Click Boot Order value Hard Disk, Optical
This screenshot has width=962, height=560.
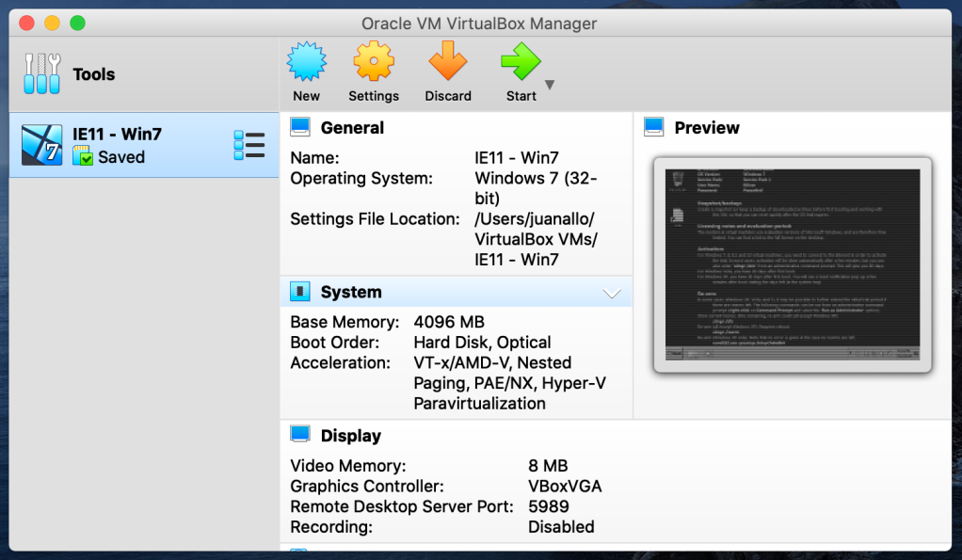click(x=482, y=343)
